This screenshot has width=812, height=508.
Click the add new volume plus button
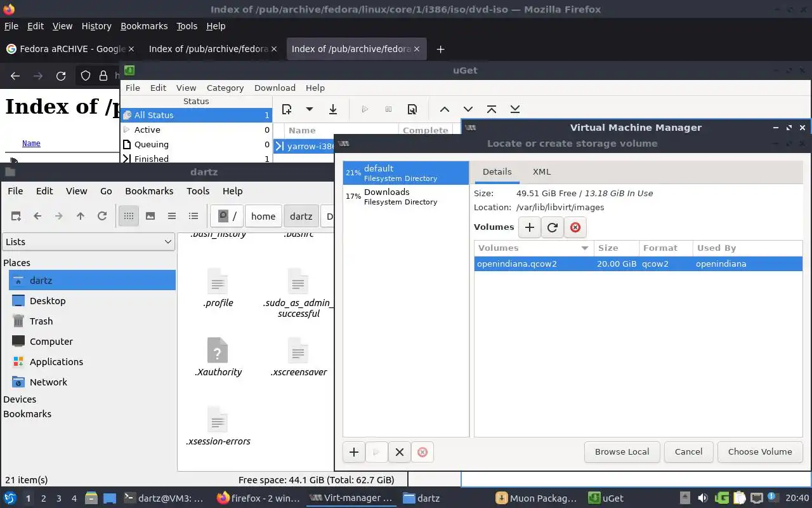530,227
